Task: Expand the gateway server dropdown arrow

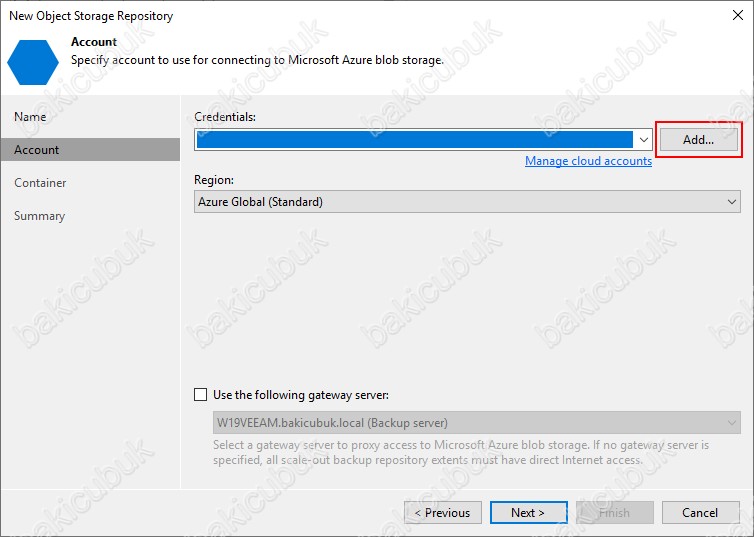Action: point(732,423)
